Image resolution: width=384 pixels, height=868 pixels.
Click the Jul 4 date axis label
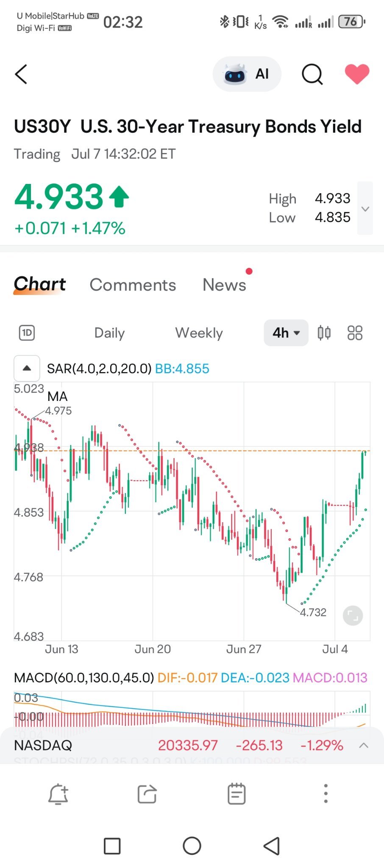coord(335,649)
